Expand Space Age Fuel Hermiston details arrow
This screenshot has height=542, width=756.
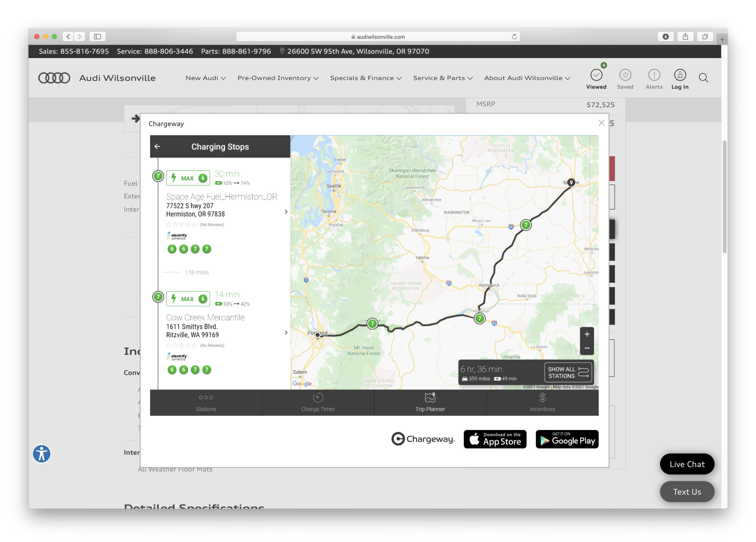click(x=286, y=212)
